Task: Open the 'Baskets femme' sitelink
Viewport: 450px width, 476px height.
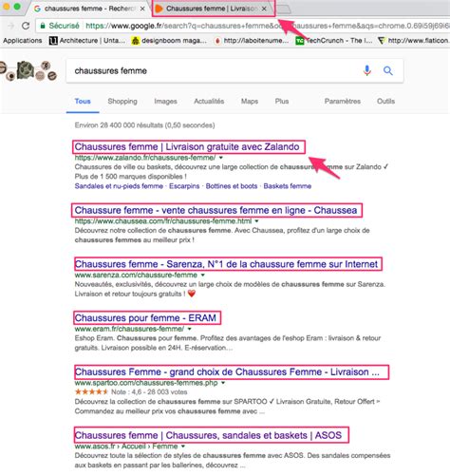Action: (x=288, y=186)
